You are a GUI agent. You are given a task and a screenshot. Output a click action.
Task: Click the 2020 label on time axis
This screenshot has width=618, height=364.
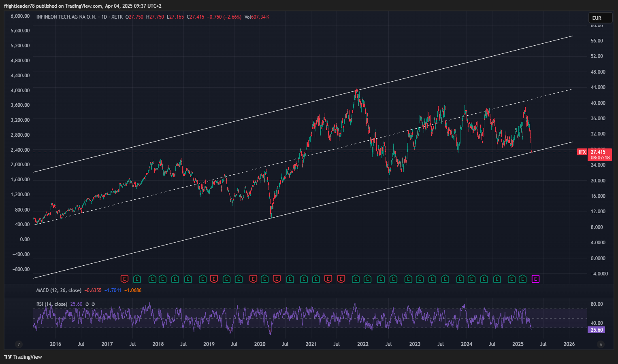tap(260, 344)
